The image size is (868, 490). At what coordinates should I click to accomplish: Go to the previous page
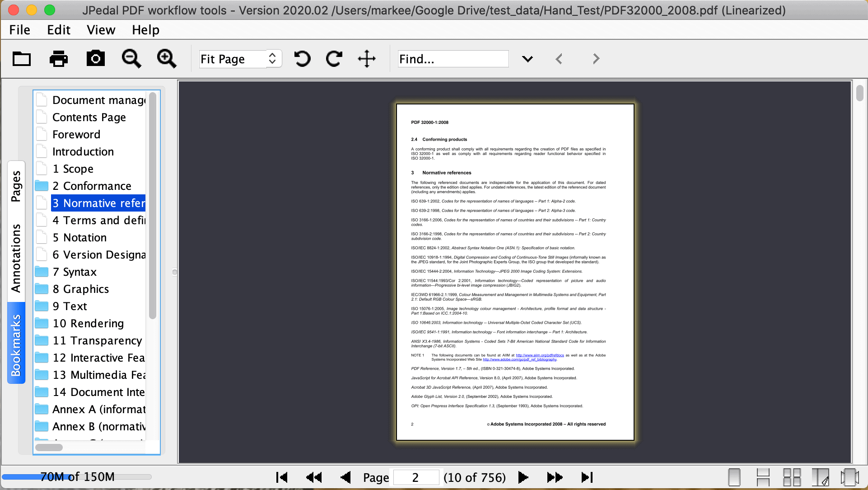click(345, 477)
